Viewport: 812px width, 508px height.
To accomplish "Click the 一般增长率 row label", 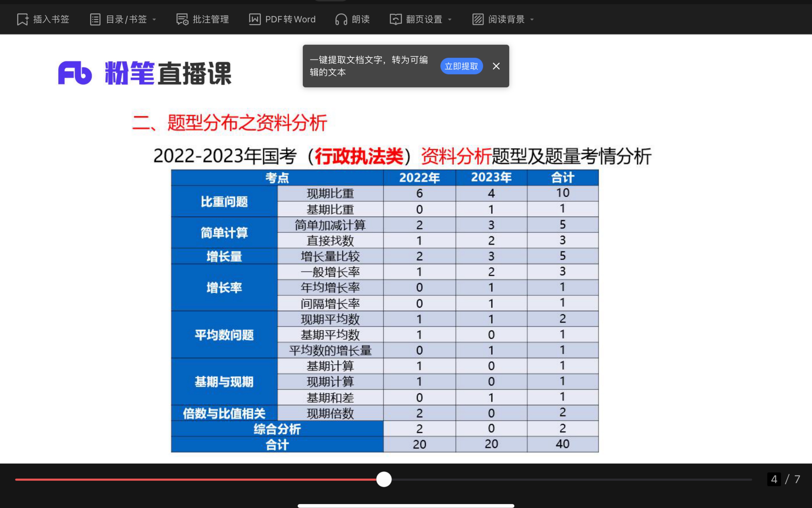I will [x=330, y=272].
